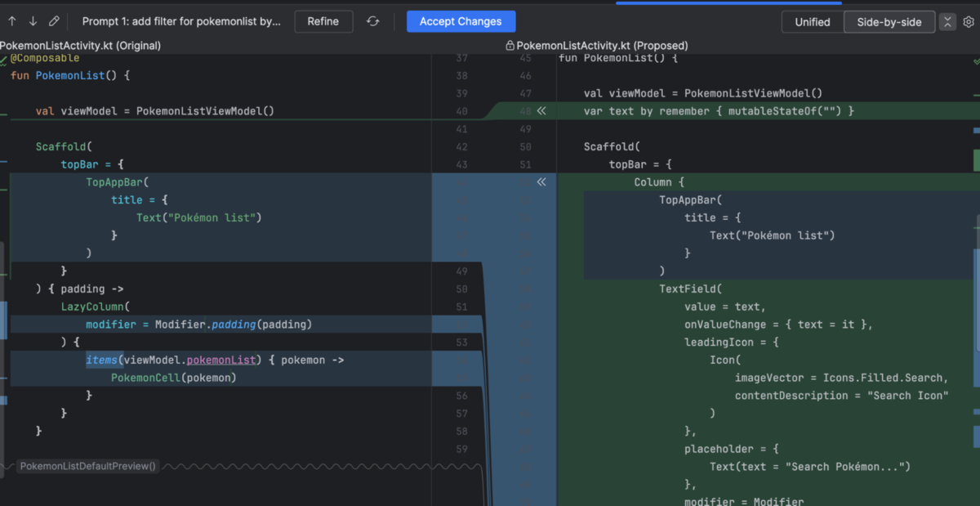The width and height of the screenshot is (980, 506).
Task: Click 'PokemonCell(pokemon)' line
Action: [x=174, y=378]
